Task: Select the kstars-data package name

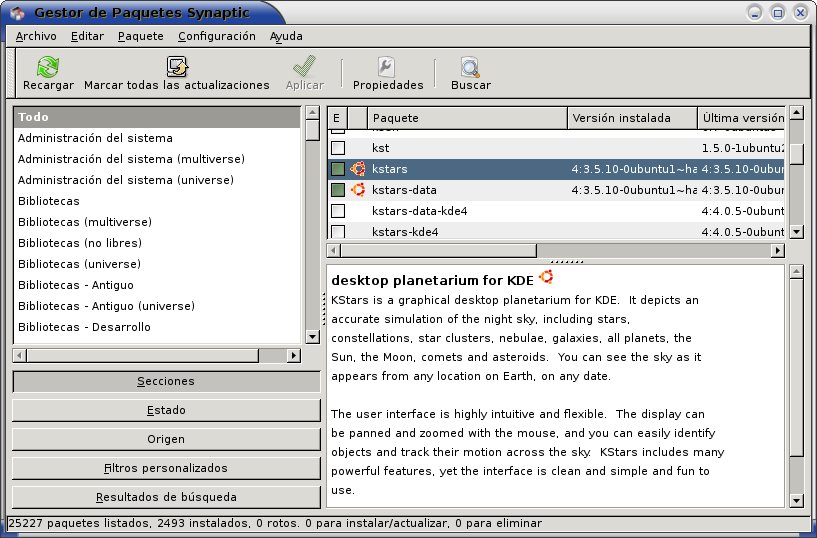Action: click(404, 190)
